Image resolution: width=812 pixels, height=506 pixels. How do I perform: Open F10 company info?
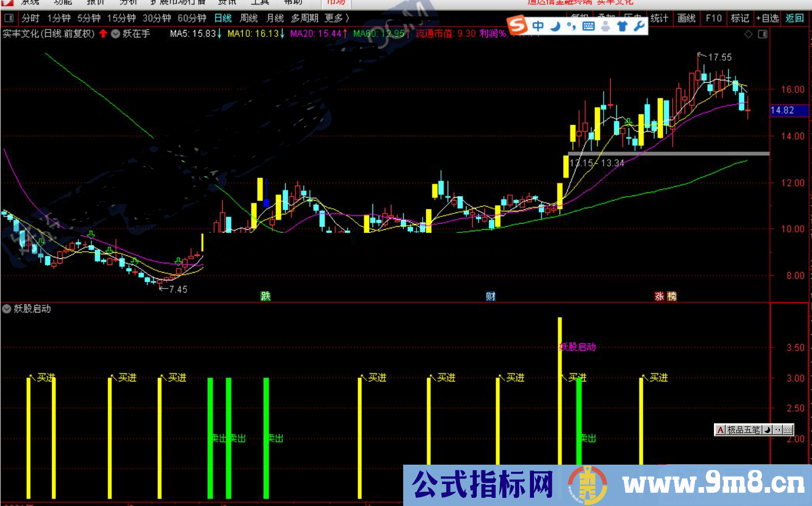[713, 18]
